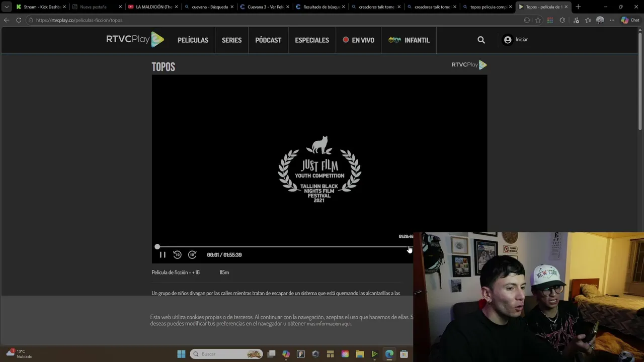Open the PELÍCULAS menu

pyautogui.click(x=193, y=40)
